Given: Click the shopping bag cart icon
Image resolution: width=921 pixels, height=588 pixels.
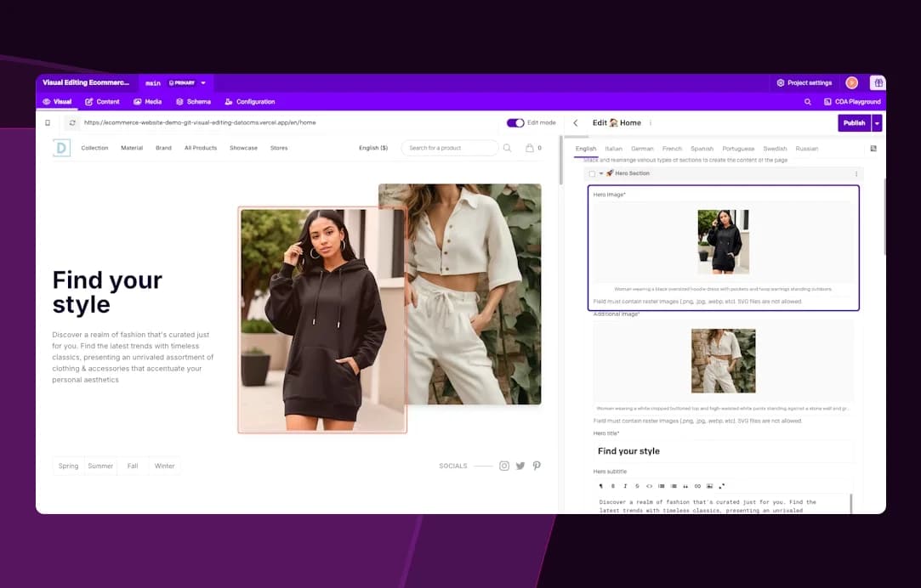Looking at the screenshot, I should coord(530,148).
